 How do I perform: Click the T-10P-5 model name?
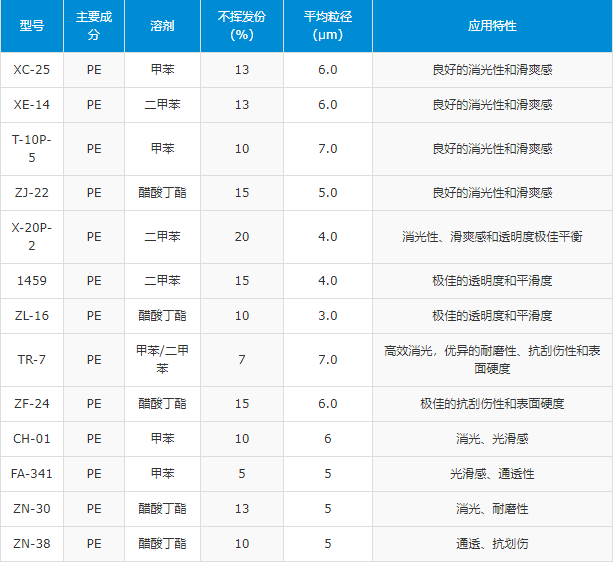[x=31, y=148]
